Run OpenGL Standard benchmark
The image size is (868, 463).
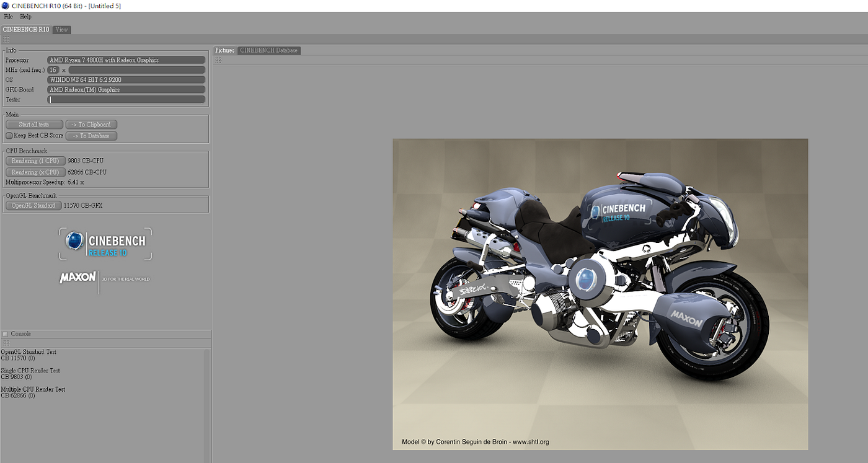[33, 205]
